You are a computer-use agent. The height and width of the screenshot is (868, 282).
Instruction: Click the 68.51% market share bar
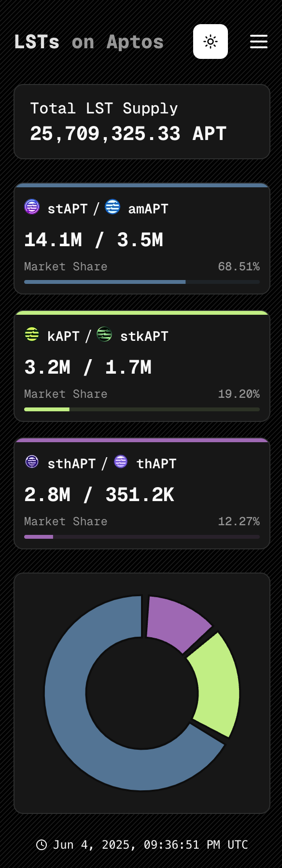point(142,282)
